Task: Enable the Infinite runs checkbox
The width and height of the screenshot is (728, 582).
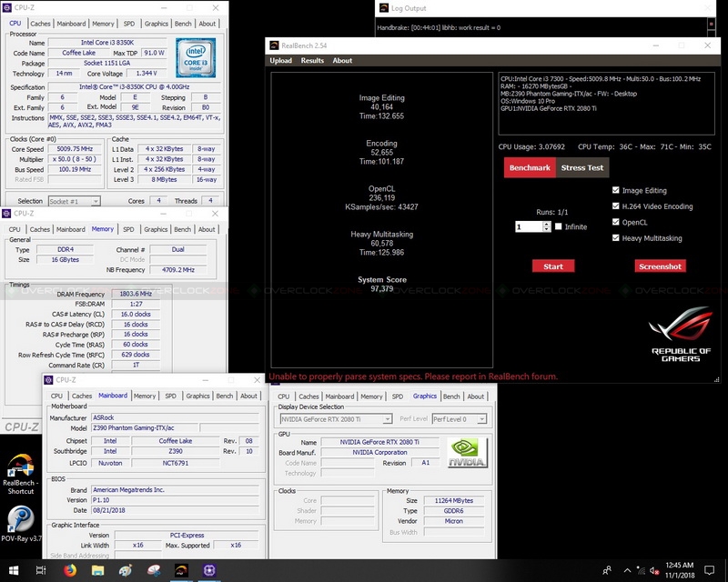Action: point(558,226)
